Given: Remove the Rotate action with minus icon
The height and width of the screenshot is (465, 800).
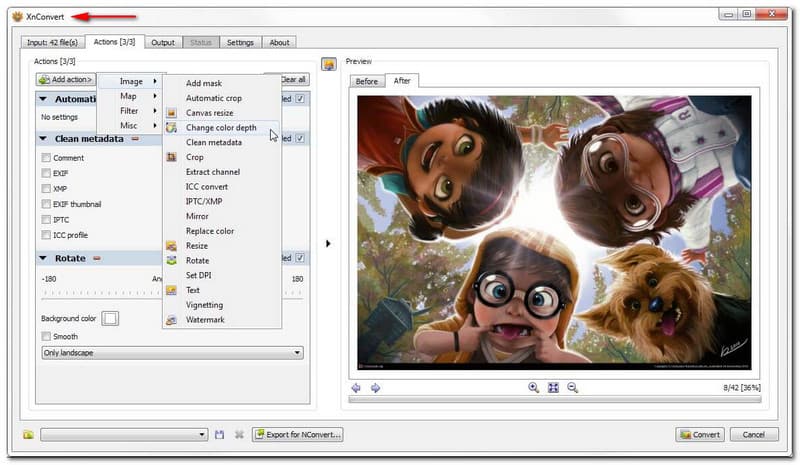Looking at the screenshot, I should (98, 258).
